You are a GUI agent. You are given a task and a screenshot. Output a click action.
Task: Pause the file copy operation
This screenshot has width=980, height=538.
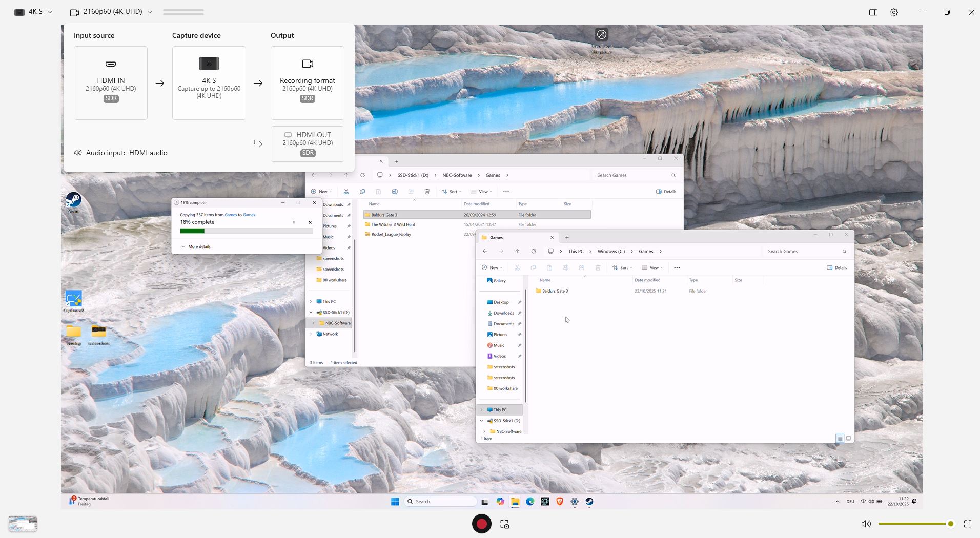(x=294, y=222)
